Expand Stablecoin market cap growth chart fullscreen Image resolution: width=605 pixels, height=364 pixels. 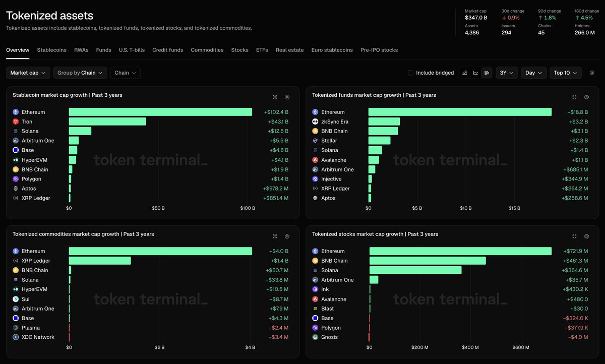click(275, 97)
